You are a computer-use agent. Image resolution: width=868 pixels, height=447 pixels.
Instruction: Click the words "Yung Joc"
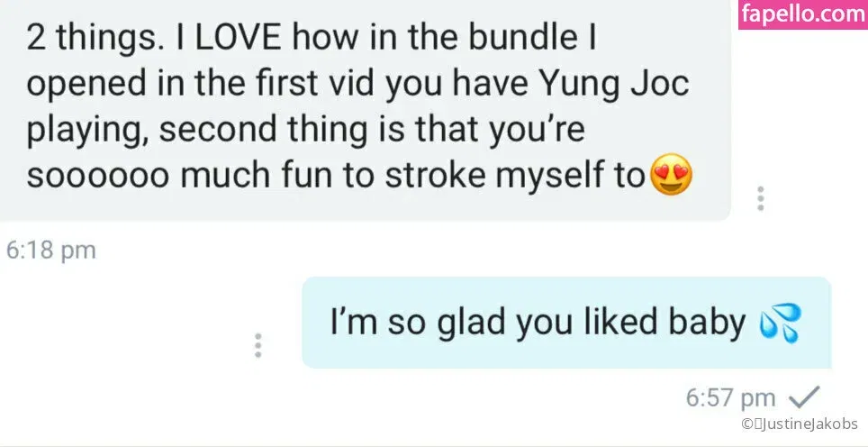pos(614,85)
